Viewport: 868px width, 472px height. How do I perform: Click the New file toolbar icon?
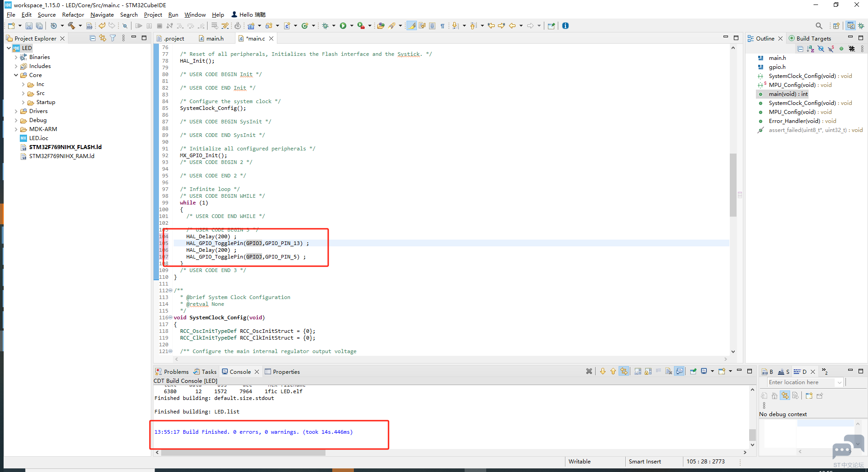coord(12,26)
